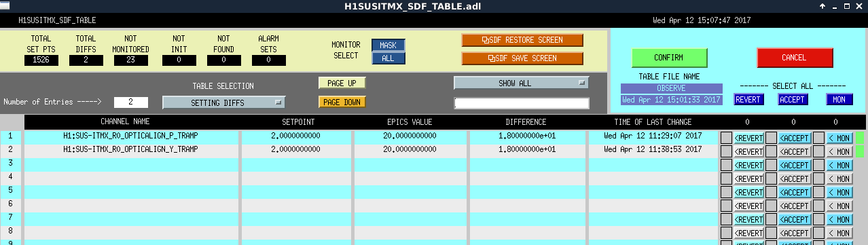Click MON in row 3

(839, 165)
